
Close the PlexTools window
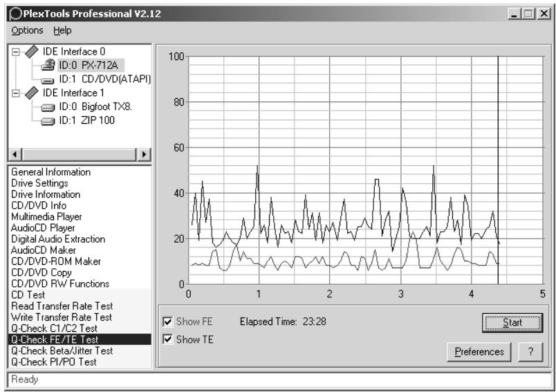[544, 14]
